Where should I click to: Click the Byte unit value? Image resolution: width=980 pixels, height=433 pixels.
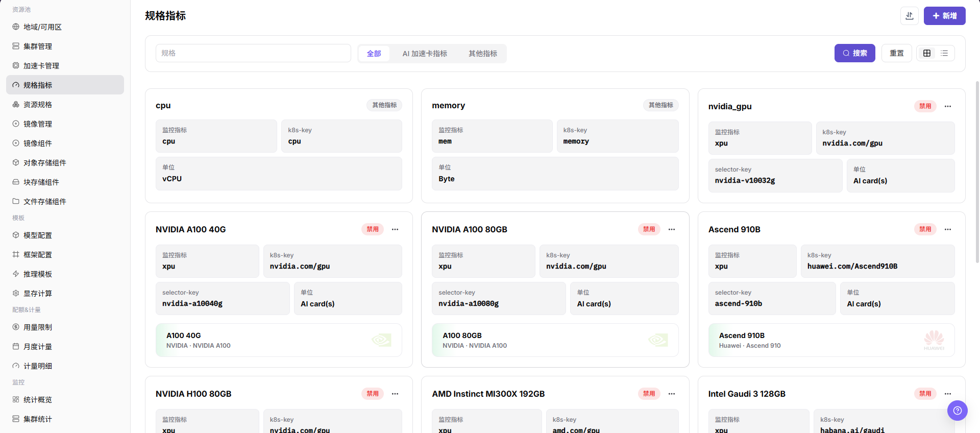pos(447,179)
